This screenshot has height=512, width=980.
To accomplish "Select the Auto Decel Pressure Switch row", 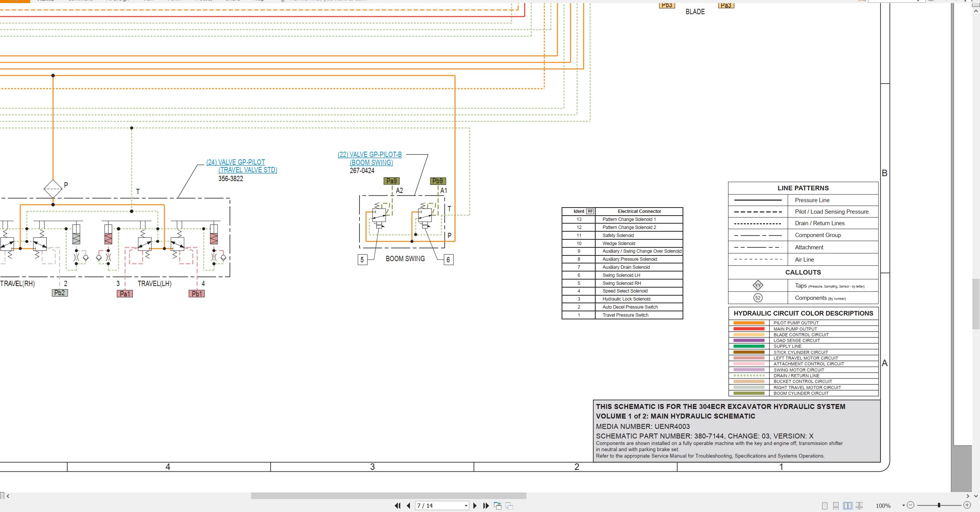I will coord(622,307).
